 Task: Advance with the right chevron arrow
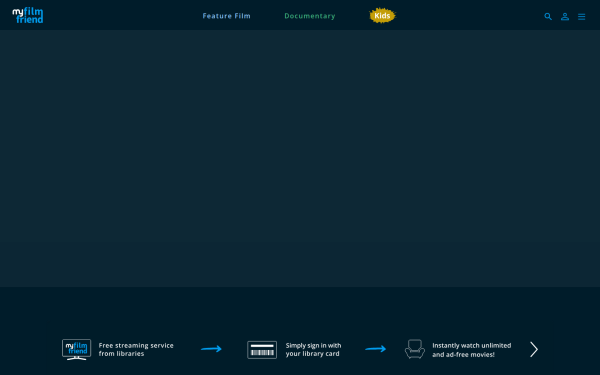click(534, 349)
